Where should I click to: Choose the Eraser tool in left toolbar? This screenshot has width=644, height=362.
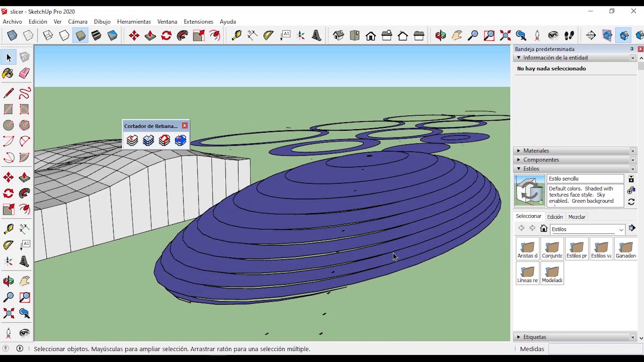tap(24, 73)
